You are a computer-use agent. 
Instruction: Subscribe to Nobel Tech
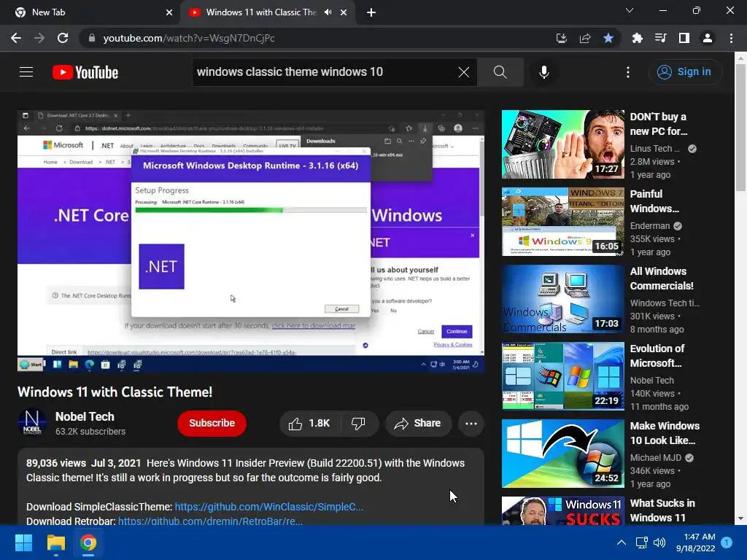click(212, 424)
